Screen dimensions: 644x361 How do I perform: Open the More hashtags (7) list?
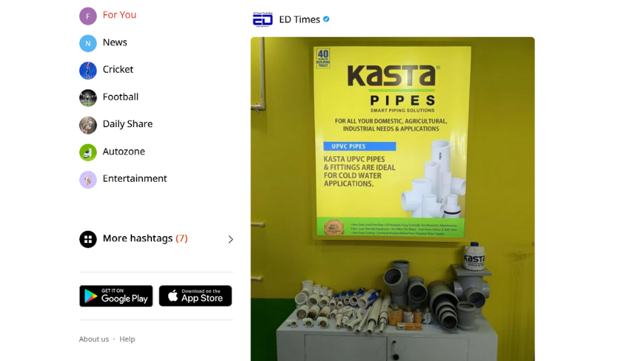(145, 239)
